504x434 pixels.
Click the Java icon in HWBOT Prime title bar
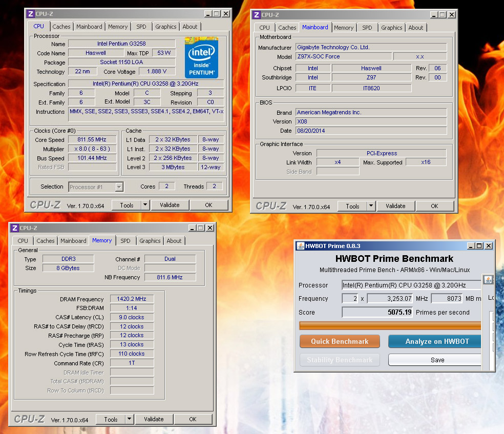300,246
